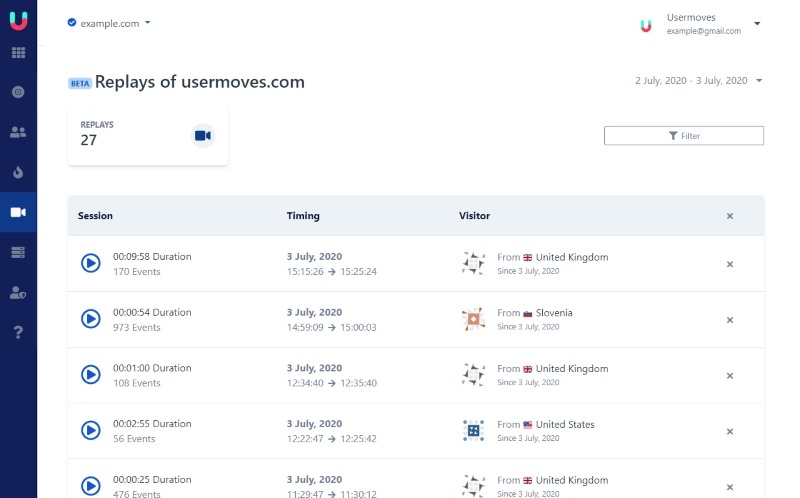
Task: Open the Usermoves account dropdown menu
Action: click(756, 24)
